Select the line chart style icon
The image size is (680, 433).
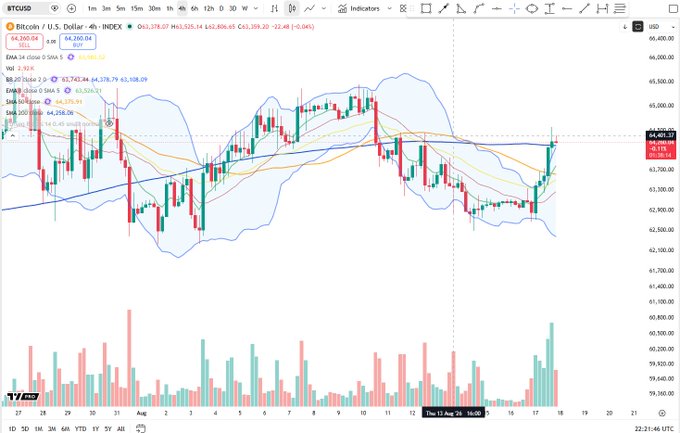coord(309,8)
